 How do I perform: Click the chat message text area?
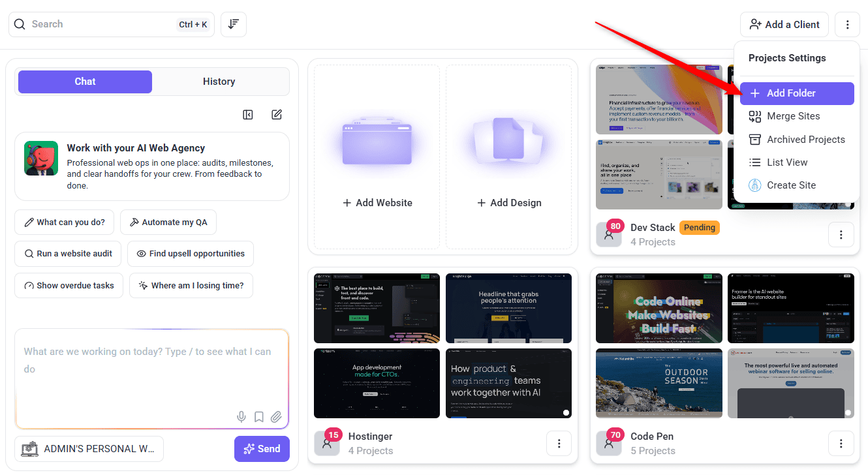151,378
